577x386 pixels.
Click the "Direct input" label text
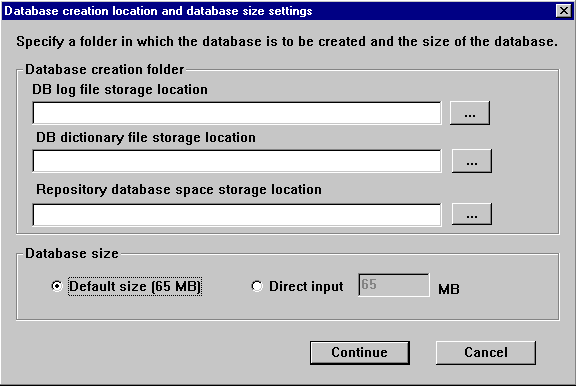[x=306, y=287]
